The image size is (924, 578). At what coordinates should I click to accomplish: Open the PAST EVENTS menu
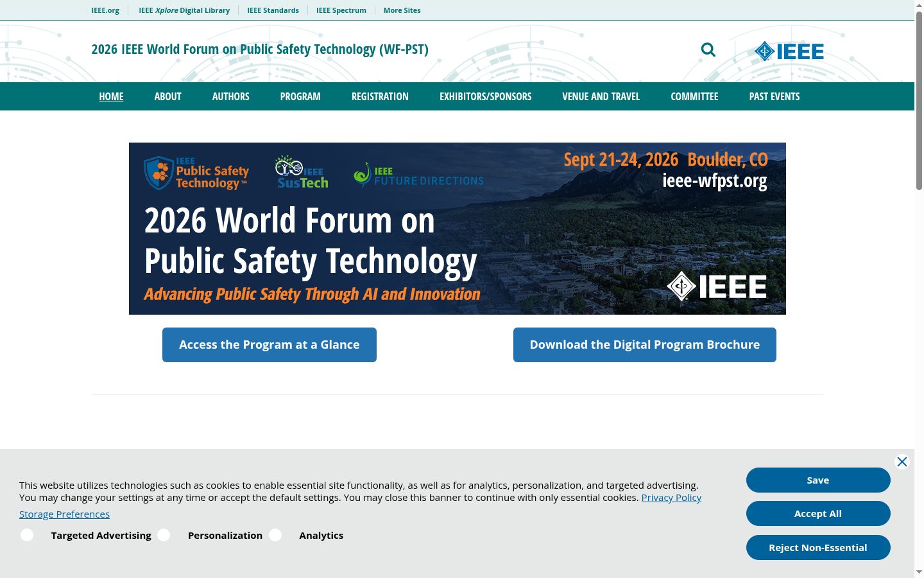[774, 96]
